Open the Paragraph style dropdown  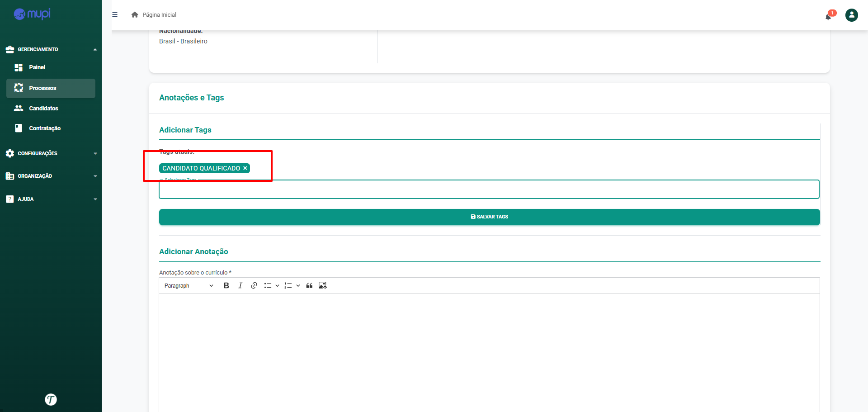pyautogui.click(x=189, y=285)
